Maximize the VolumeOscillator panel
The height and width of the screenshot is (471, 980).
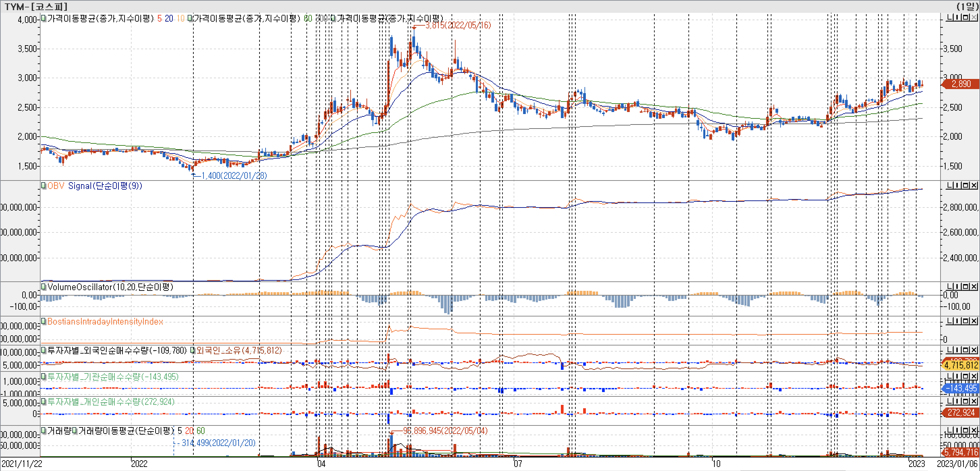click(965, 286)
